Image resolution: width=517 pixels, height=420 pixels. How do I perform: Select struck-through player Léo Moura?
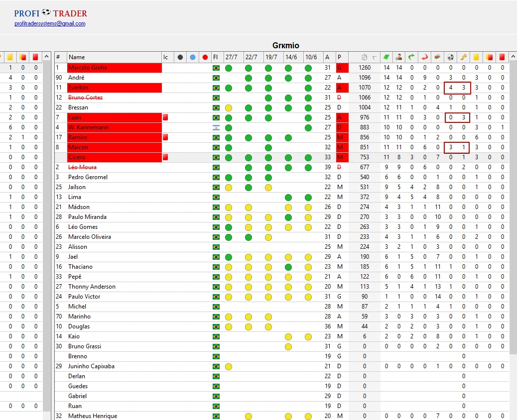pyautogui.click(x=82, y=167)
